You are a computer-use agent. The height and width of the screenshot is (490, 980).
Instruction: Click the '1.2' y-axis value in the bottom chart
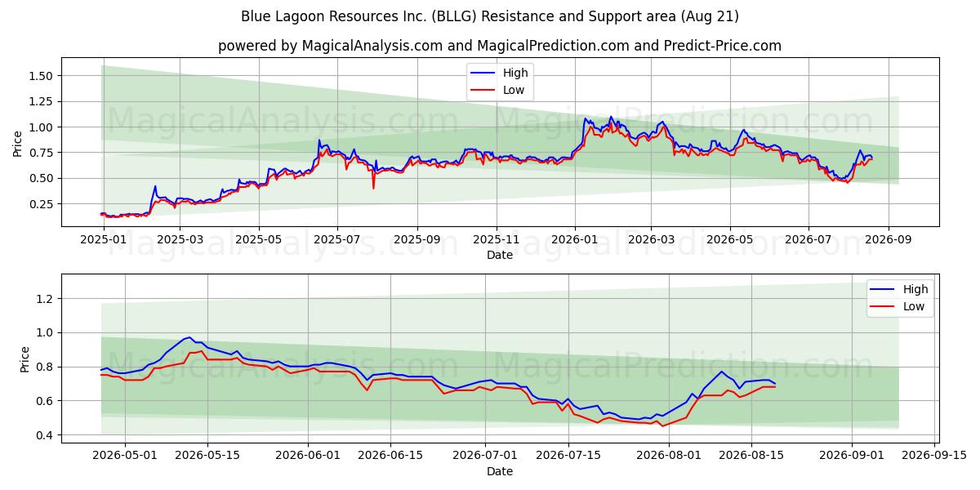coord(45,299)
